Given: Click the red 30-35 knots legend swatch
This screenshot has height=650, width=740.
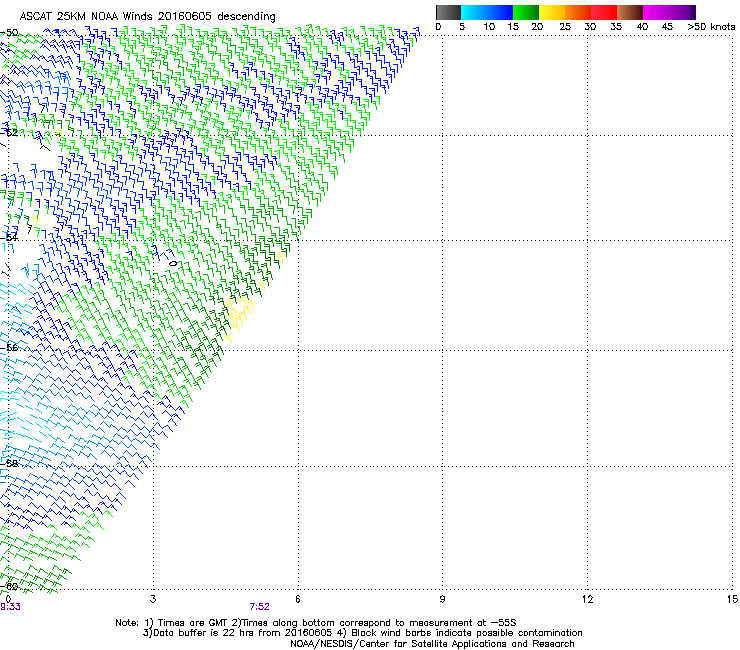Looking at the screenshot, I should (604, 12).
